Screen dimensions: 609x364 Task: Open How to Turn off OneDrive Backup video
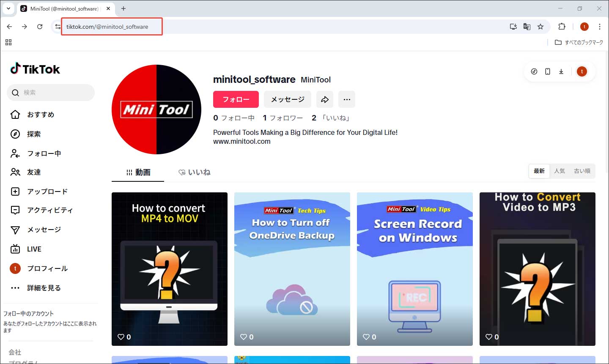292,269
